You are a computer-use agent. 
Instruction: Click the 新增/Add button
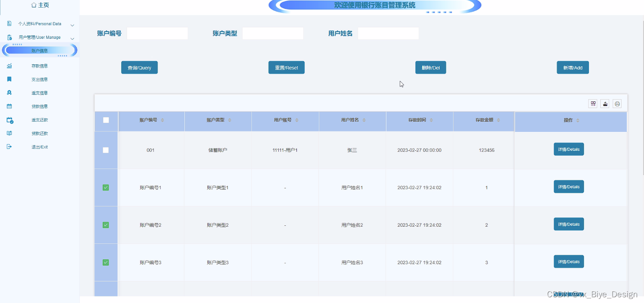pos(573,67)
